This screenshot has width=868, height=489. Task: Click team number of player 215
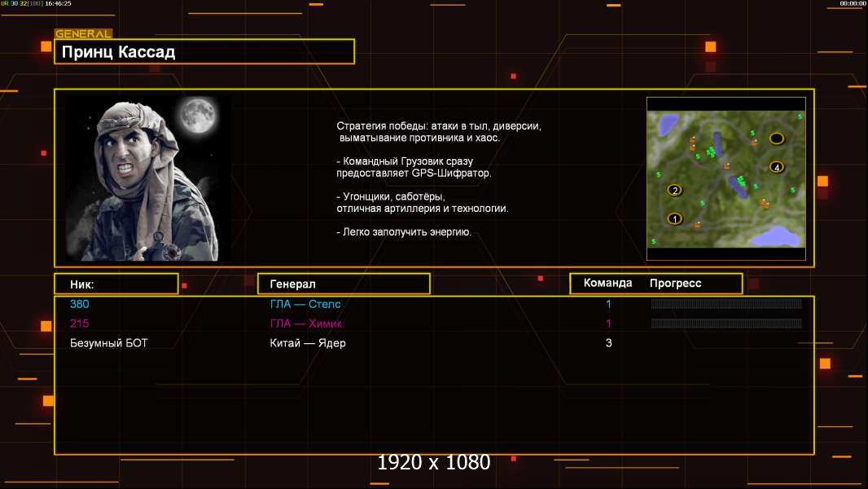(608, 324)
